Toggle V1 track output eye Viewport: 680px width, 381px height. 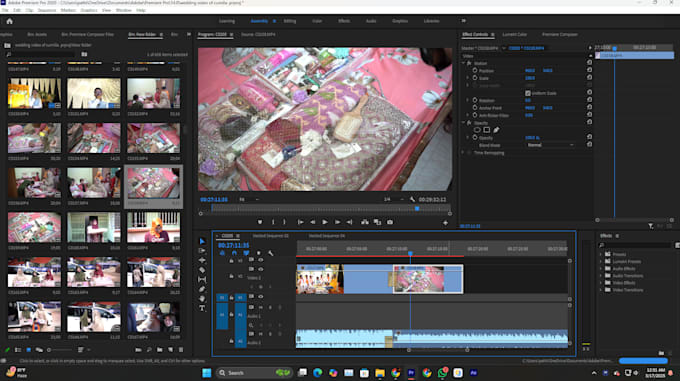click(x=261, y=297)
